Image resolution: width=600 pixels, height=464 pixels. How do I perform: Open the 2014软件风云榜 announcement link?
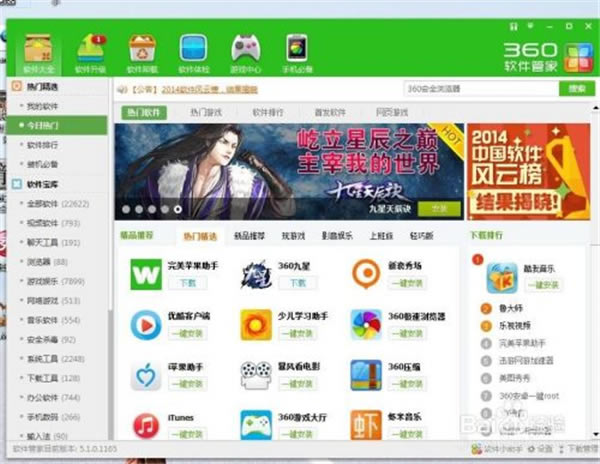pyautogui.click(x=209, y=90)
